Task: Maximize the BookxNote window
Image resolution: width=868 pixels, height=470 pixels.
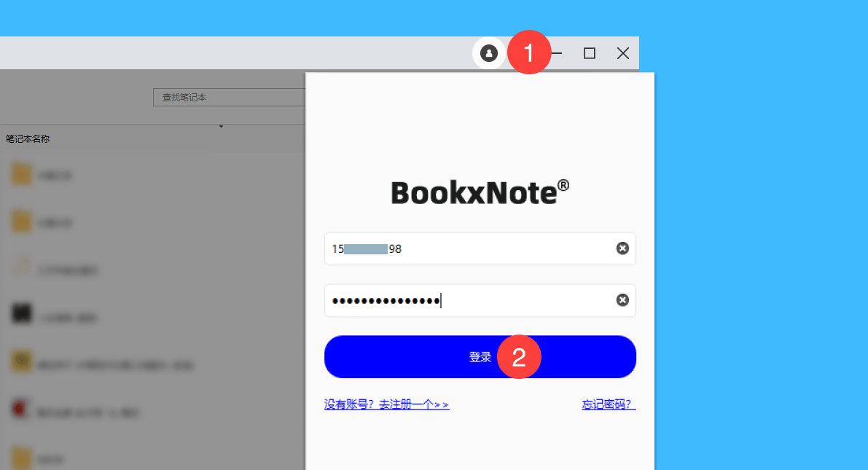Action: [590, 53]
